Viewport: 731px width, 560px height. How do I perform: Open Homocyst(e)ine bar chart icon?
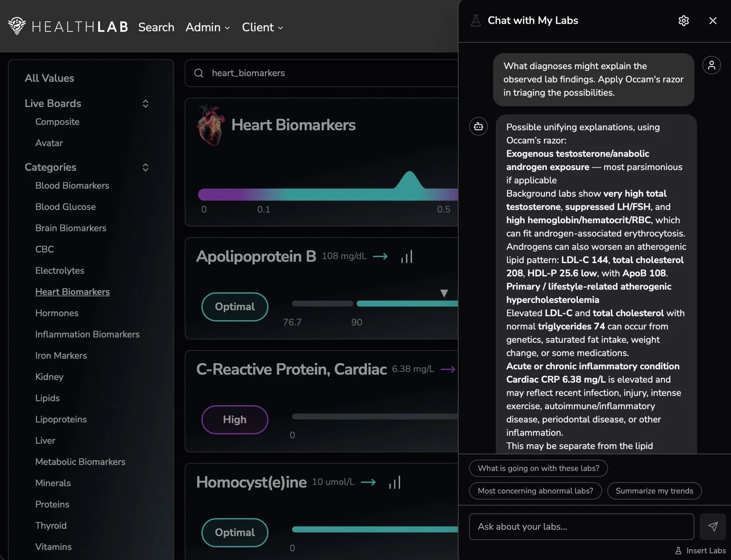coord(395,482)
